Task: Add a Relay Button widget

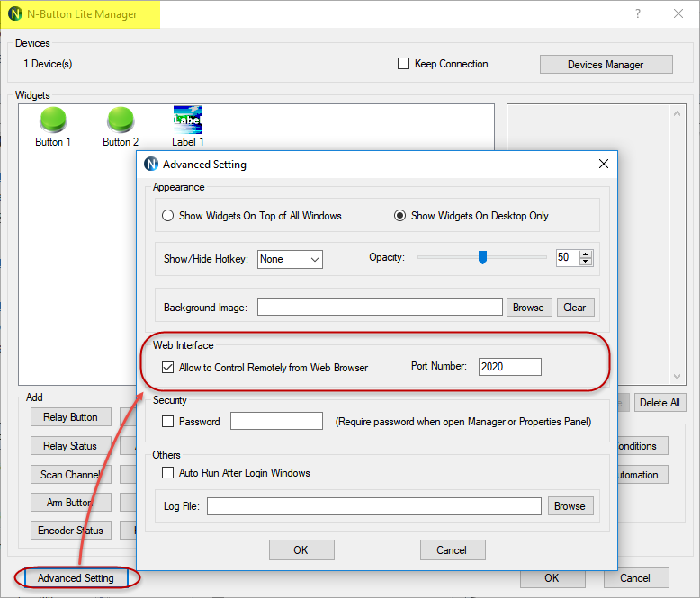Action: 70,417
